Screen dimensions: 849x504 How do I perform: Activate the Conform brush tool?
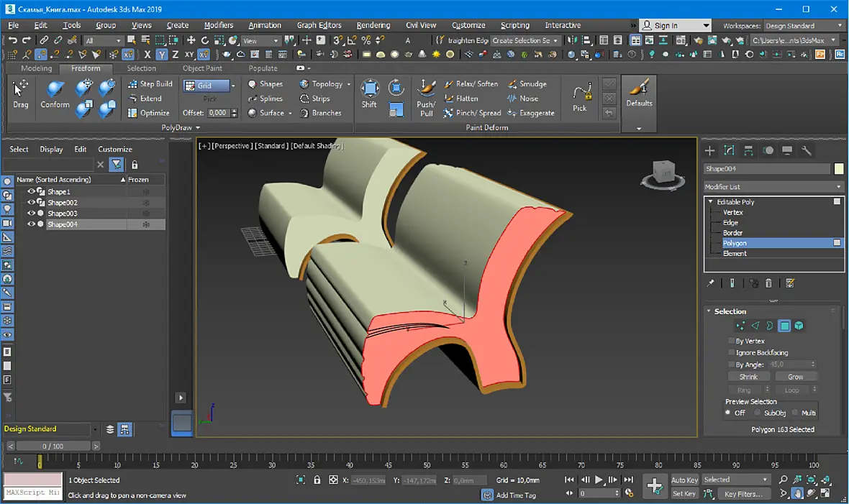point(55,94)
